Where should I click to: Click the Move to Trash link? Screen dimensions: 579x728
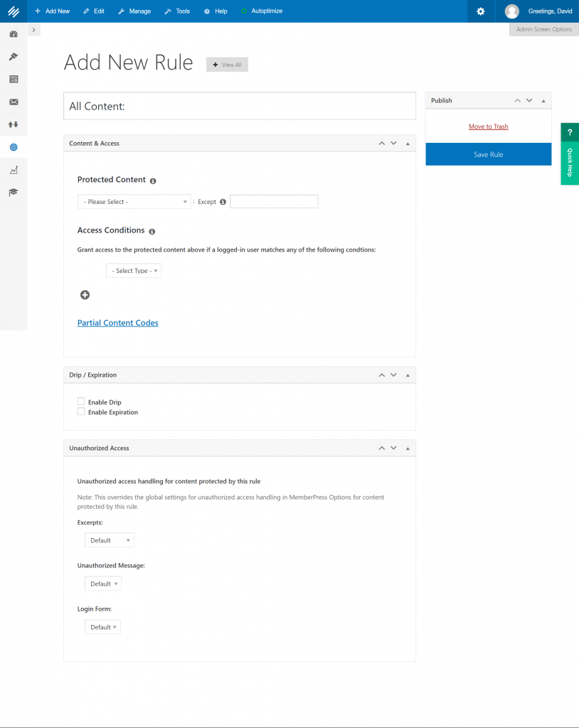(x=488, y=127)
